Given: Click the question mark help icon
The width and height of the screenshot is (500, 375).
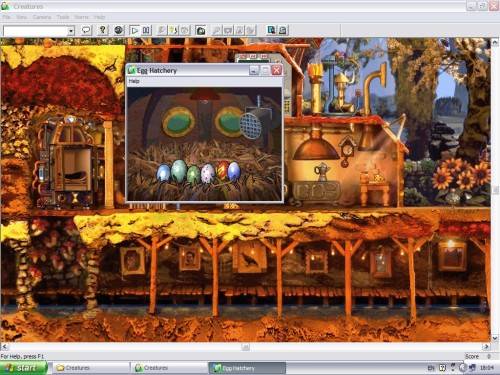Looking at the screenshot, I should (x=103, y=30).
